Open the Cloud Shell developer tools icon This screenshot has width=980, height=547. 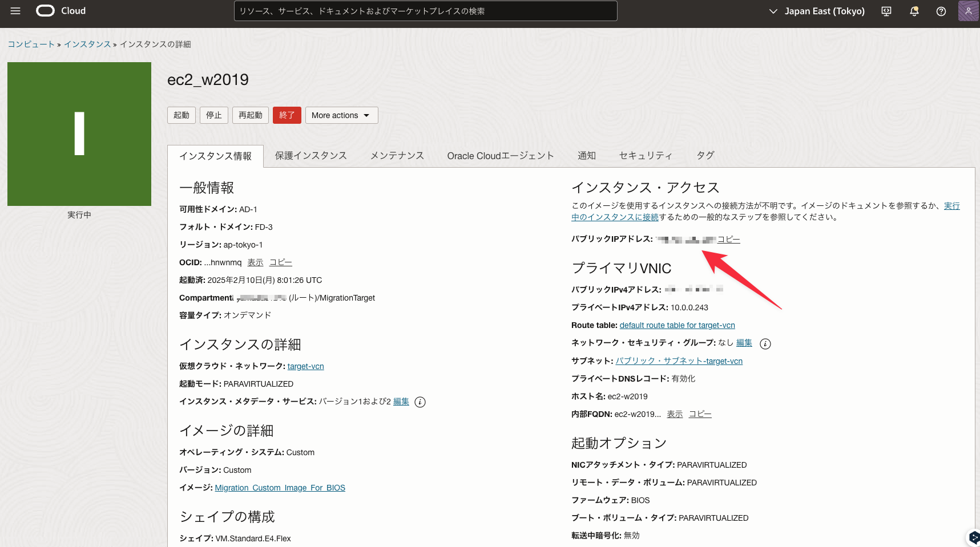(886, 11)
